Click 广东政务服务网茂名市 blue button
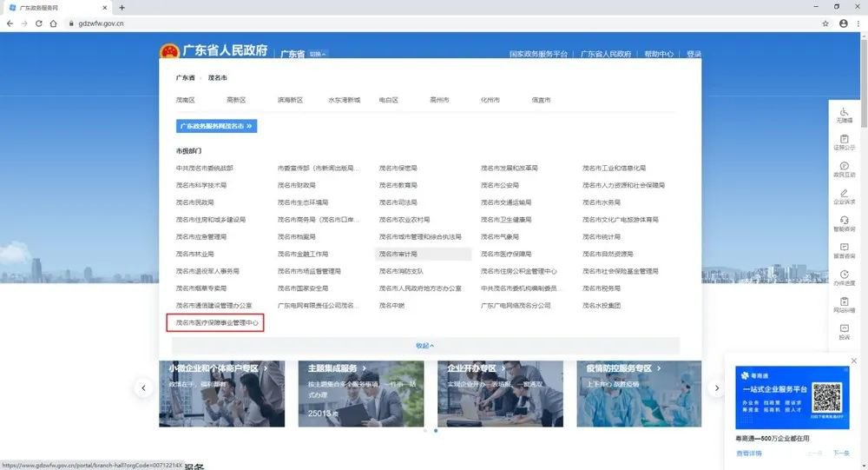The height and width of the screenshot is (470, 868). click(216, 126)
